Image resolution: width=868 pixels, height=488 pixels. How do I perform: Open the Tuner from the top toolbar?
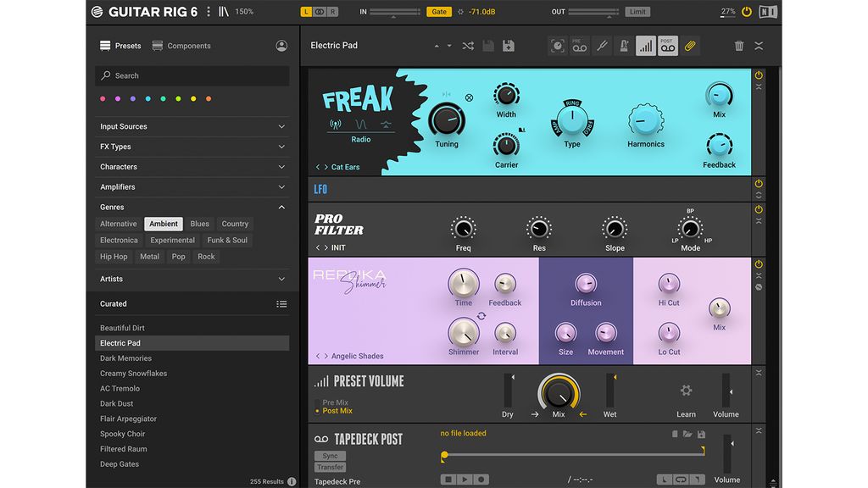click(x=602, y=46)
